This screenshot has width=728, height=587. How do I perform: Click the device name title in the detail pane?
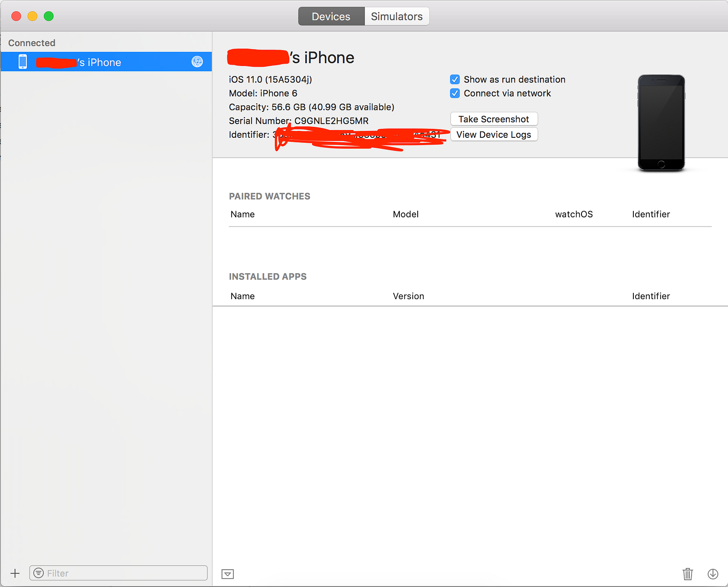[290, 58]
